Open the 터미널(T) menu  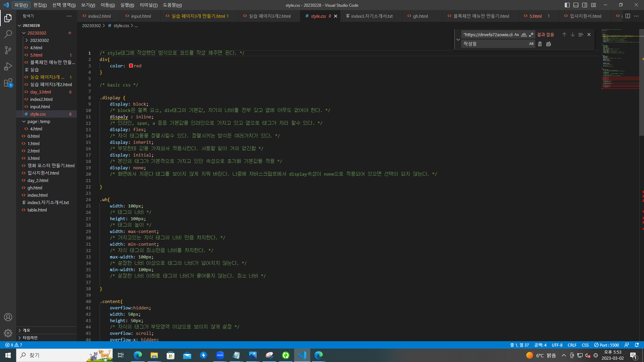pos(148,5)
